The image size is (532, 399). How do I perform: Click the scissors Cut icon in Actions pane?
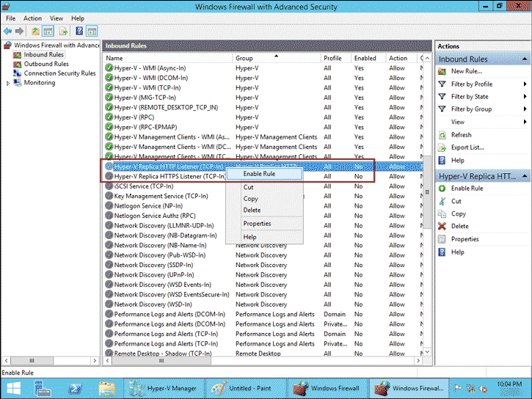442,202
